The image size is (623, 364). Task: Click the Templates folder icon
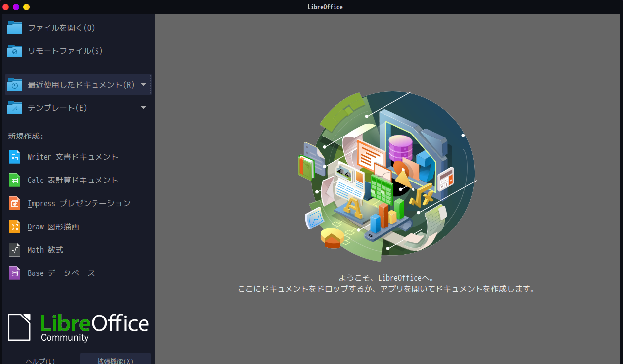15,108
